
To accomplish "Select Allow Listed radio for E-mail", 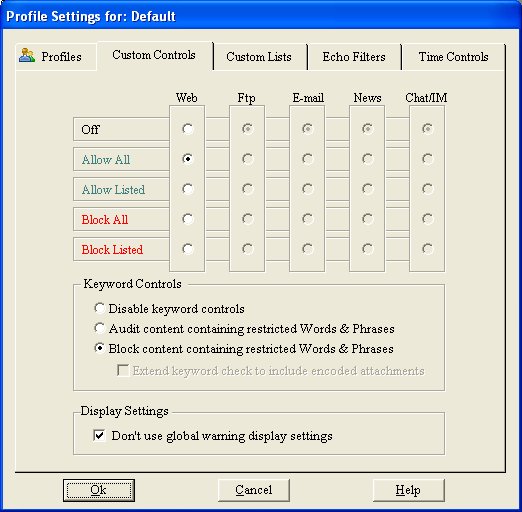I will [307, 189].
